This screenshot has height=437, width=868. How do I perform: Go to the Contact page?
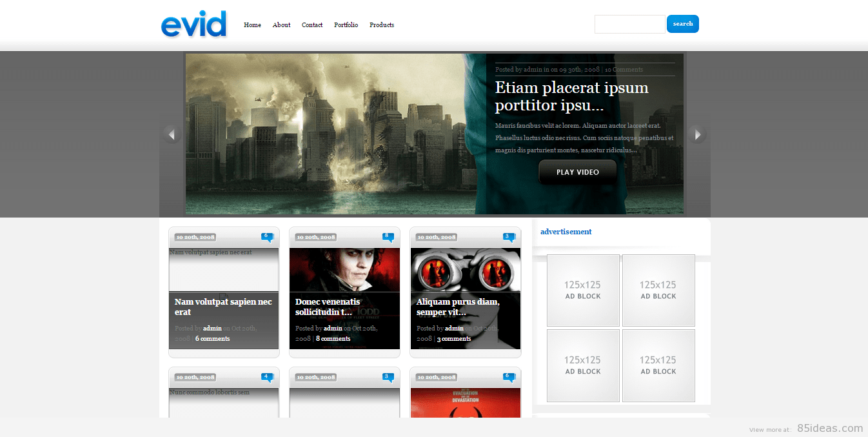312,25
